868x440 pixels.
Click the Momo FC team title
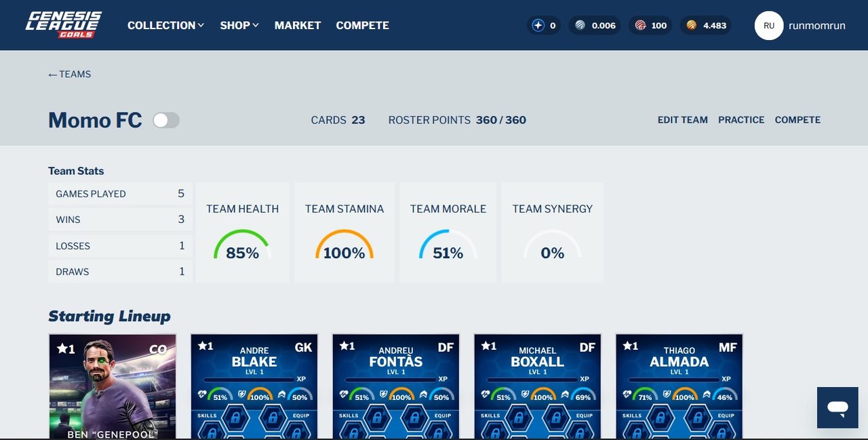coord(95,120)
